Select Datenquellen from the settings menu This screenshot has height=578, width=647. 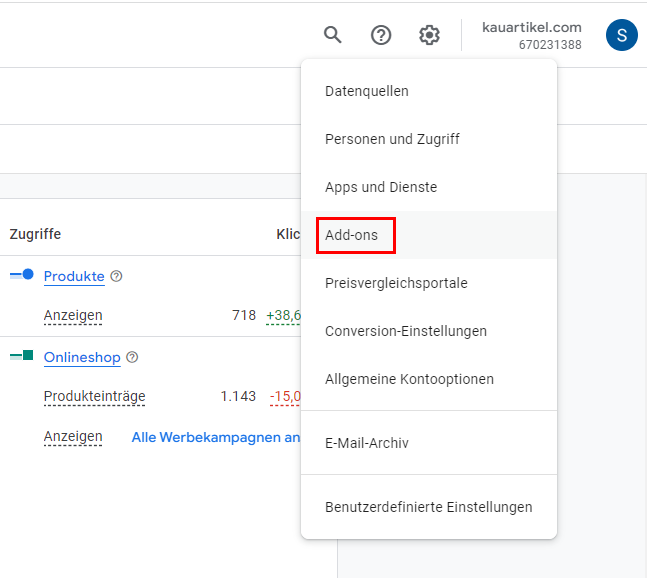click(366, 91)
